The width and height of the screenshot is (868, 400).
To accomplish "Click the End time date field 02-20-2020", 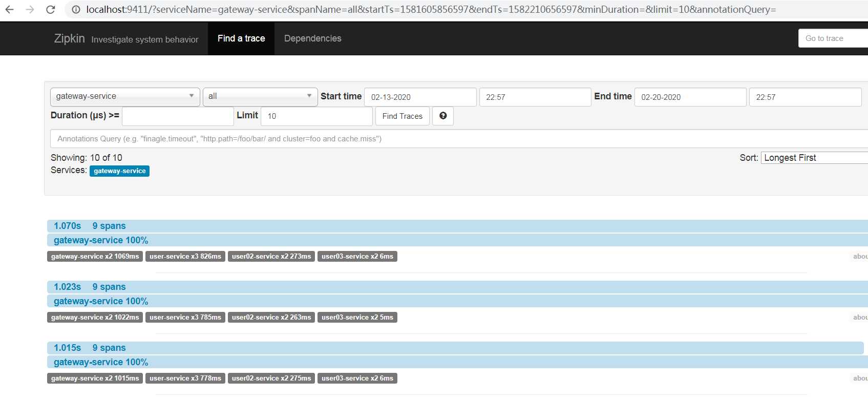I will pyautogui.click(x=690, y=97).
